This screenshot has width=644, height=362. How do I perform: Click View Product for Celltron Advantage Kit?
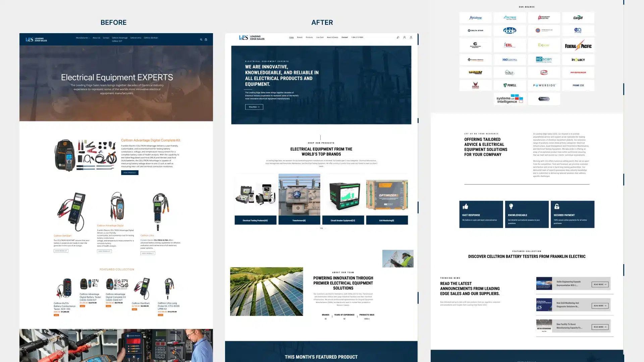click(x=129, y=173)
